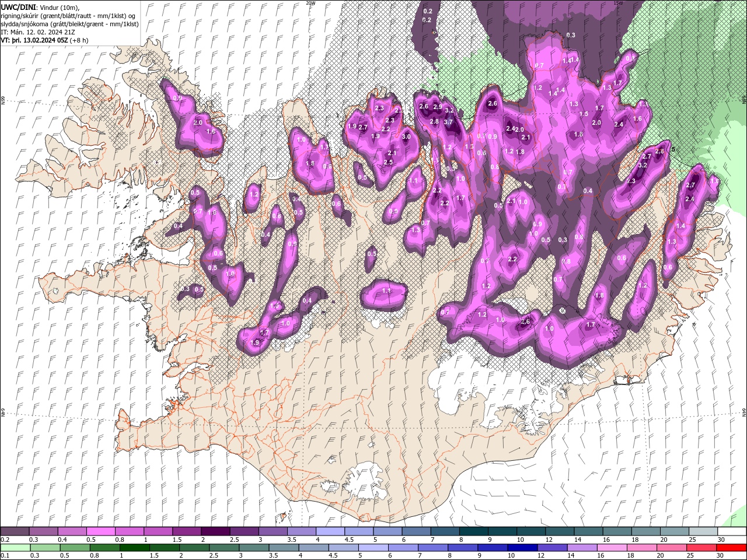
Task: Click the '2.5' snowfall value on the map
Action: tap(388, 162)
